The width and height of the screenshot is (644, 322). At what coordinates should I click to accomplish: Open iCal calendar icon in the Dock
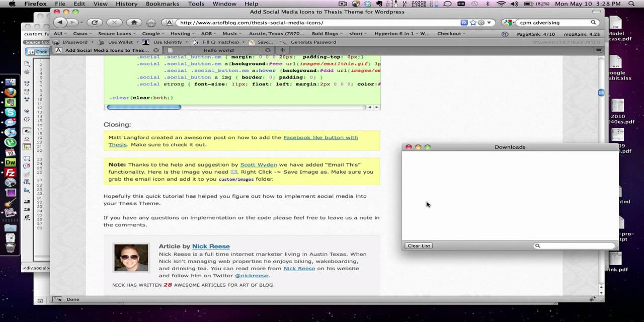point(10,152)
